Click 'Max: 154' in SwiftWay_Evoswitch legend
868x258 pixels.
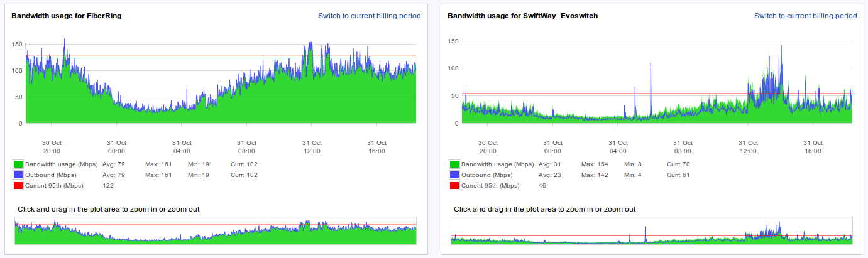[596, 164]
